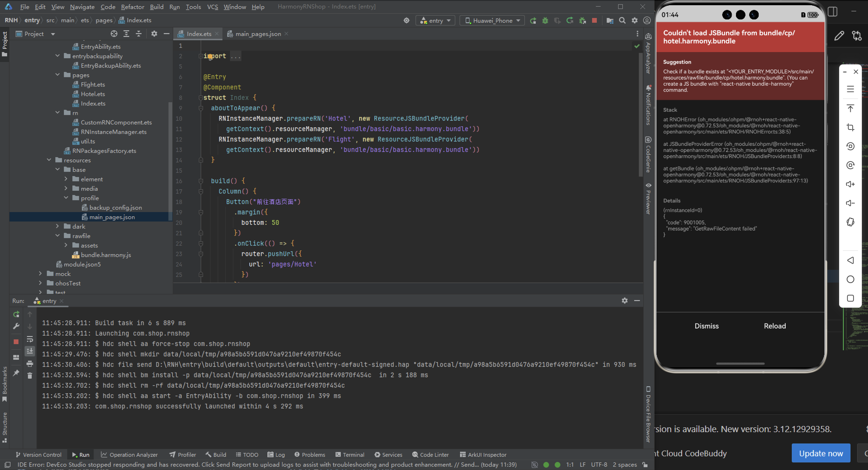Image resolution: width=868 pixels, height=470 pixels.
Task: Toggle scroll to end in Run console
Action: coord(30,351)
